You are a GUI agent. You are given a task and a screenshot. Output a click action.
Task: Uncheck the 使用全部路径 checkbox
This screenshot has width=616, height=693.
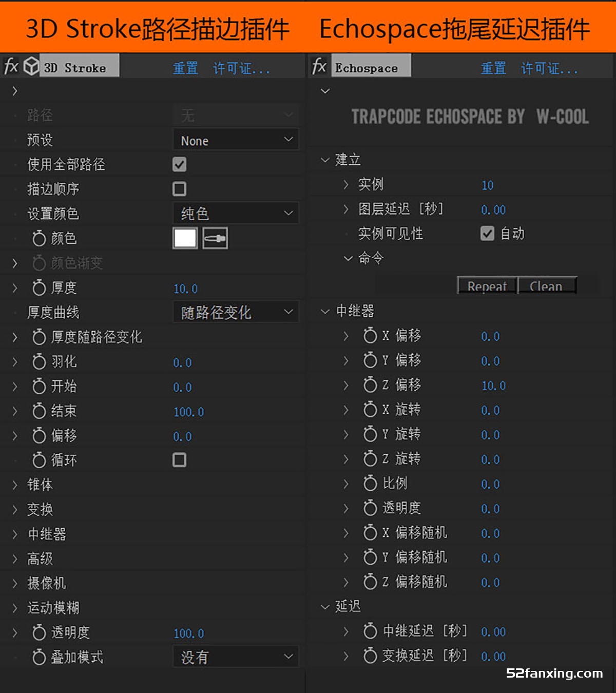tap(179, 164)
